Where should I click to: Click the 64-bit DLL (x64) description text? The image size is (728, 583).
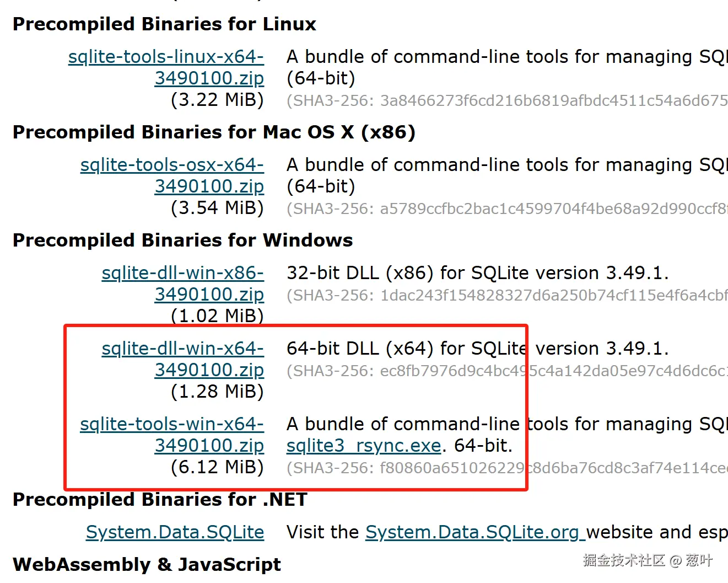tap(477, 349)
